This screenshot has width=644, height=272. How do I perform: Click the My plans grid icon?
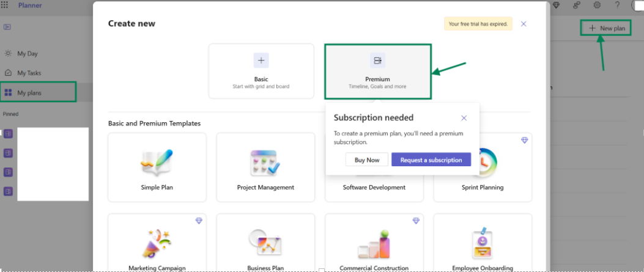[8, 93]
